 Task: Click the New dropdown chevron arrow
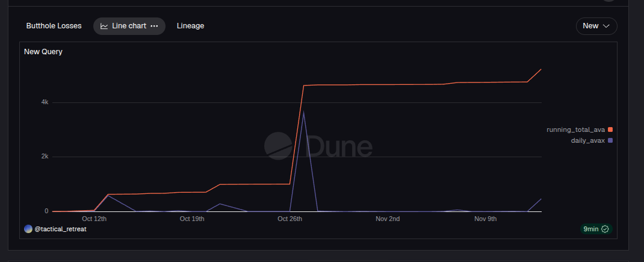[606, 26]
